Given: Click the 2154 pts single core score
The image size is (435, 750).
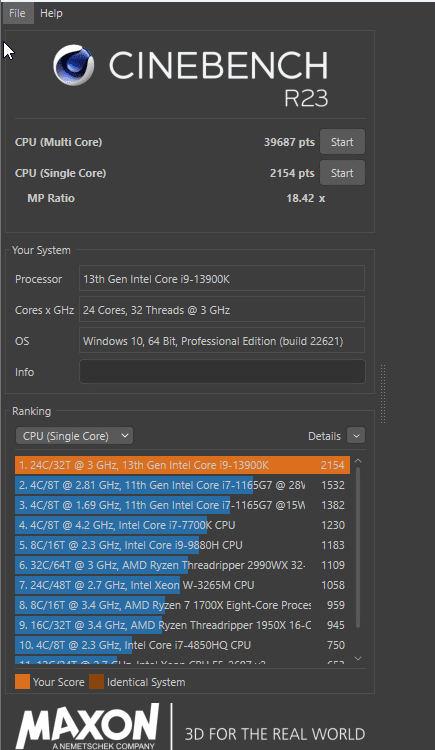Looking at the screenshot, I should (292, 173).
